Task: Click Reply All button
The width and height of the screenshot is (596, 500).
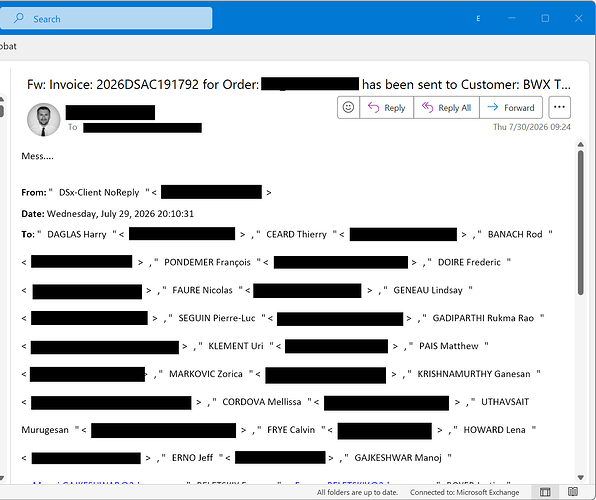Action: pos(447,108)
